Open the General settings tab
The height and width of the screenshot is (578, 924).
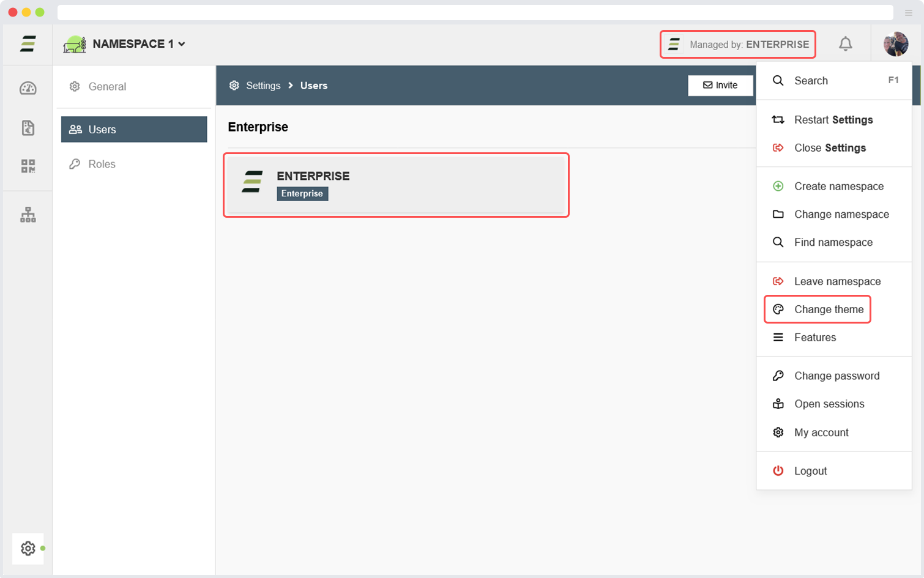(x=107, y=87)
